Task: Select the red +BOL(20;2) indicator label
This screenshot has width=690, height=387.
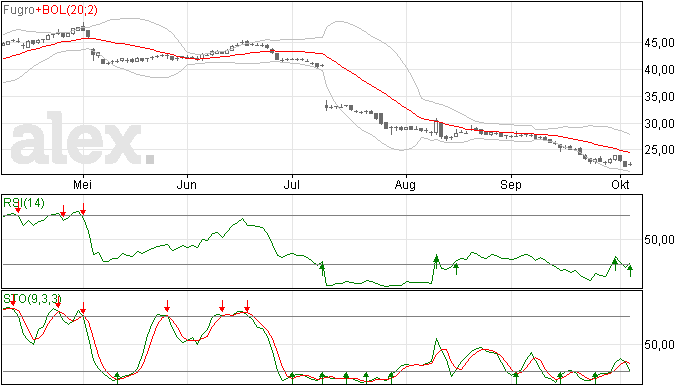Action: coord(67,10)
